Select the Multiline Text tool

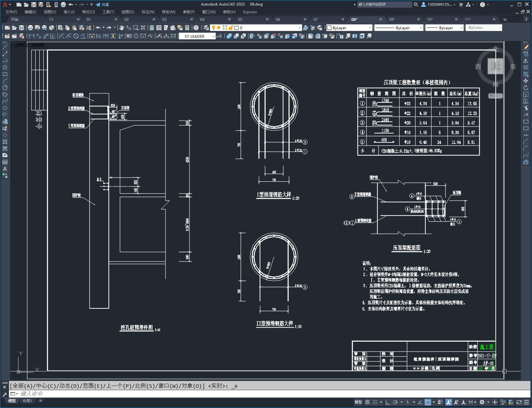pyautogui.click(x=5, y=169)
